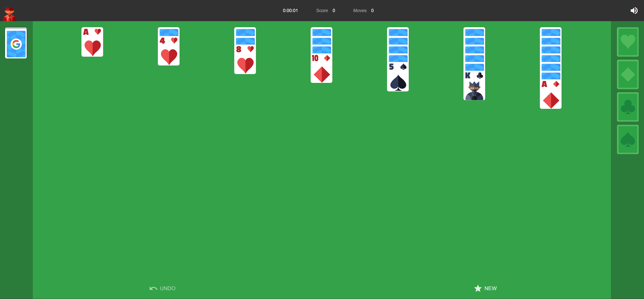Viewport: 644px width, 299px height.
Task: Click the undo arrow icon
Action: click(153, 288)
